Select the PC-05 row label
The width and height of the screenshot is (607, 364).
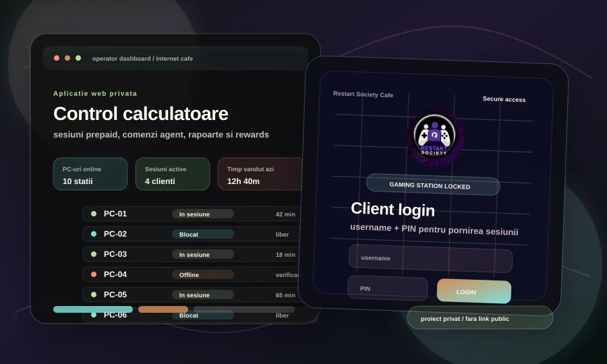tap(115, 295)
